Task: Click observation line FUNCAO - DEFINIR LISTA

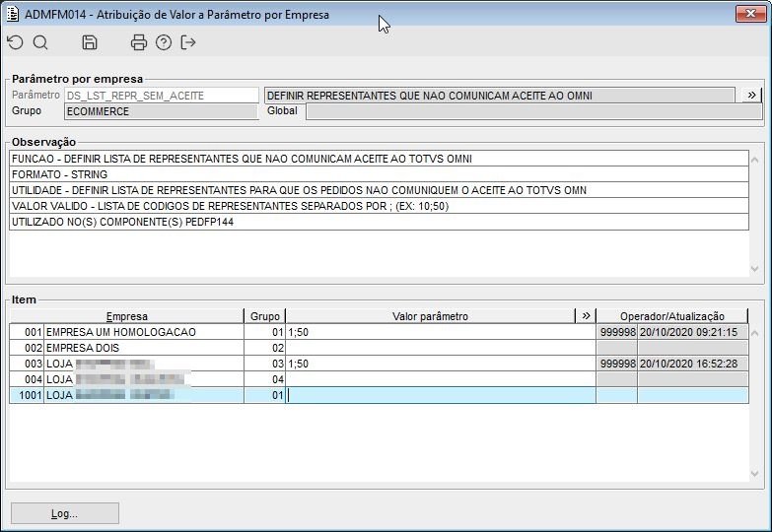Action: coord(380,159)
